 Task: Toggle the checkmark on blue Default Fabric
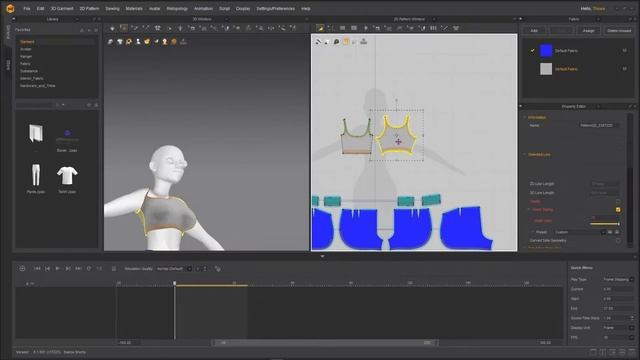point(532,51)
